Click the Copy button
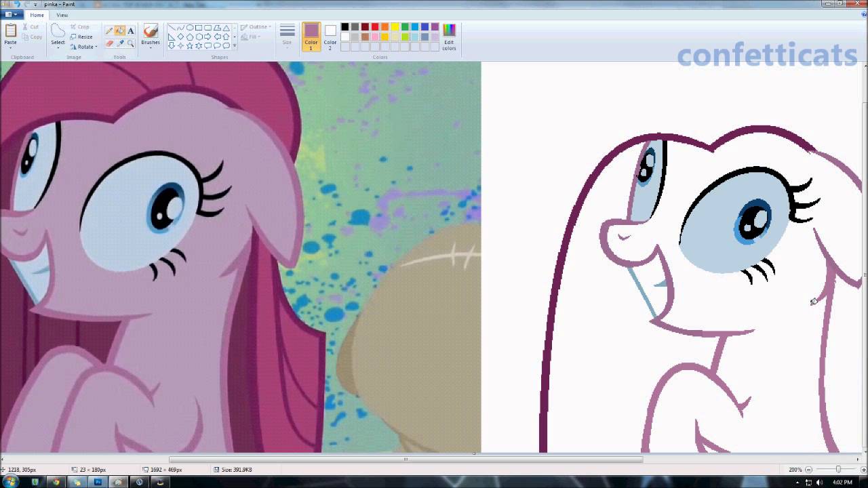The height and width of the screenshot is (488, 868). point(31,37)
